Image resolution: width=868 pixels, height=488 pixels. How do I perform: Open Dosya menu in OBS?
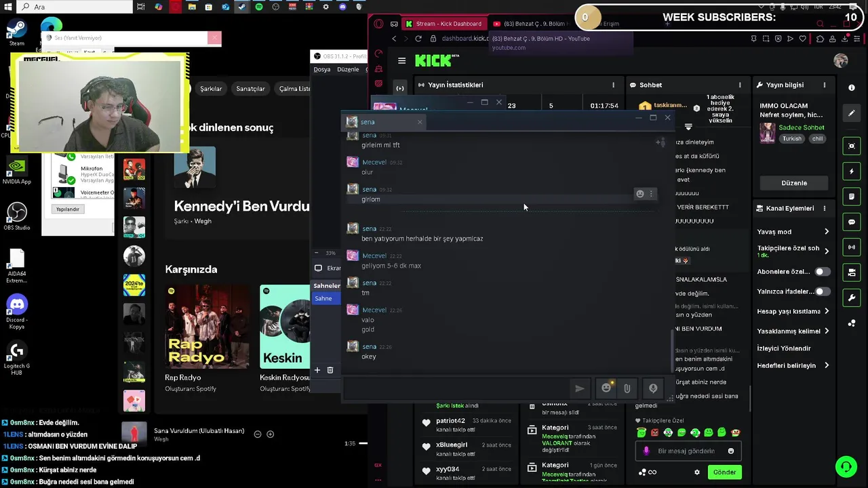(321, 69)
